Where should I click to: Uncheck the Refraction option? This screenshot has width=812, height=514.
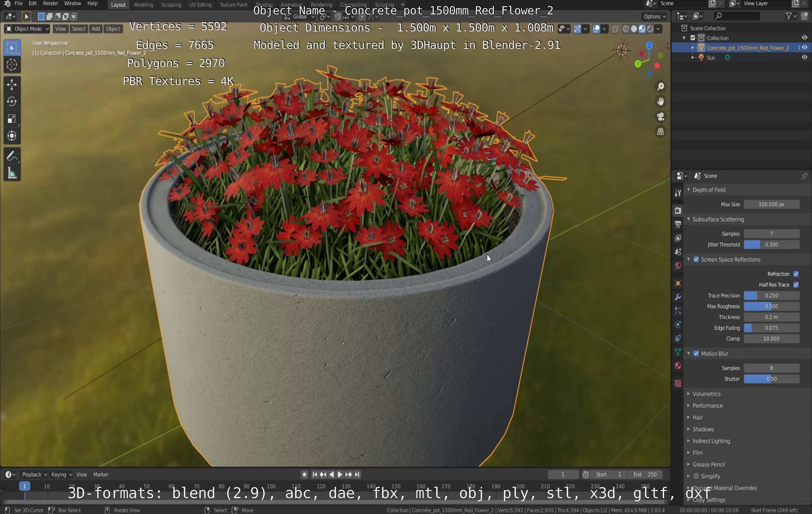point(796,274)
